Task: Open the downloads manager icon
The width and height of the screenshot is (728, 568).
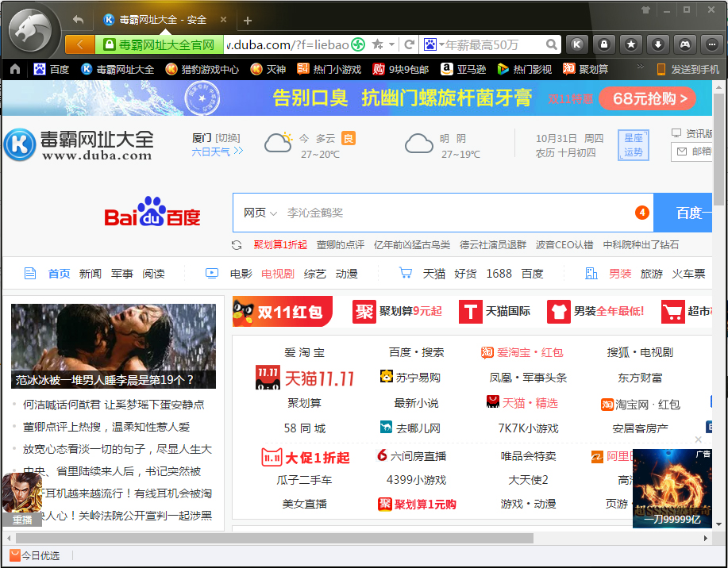Action: (x=657, y=44)
